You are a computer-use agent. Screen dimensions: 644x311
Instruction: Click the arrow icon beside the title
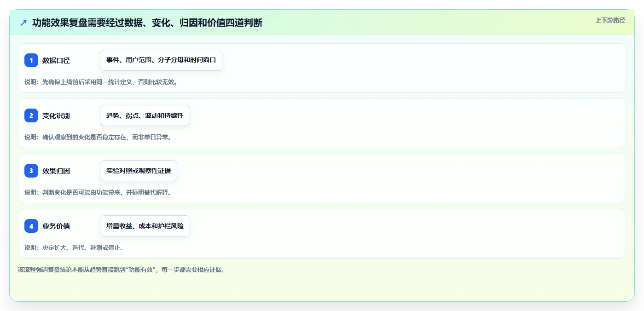(23, 23)
